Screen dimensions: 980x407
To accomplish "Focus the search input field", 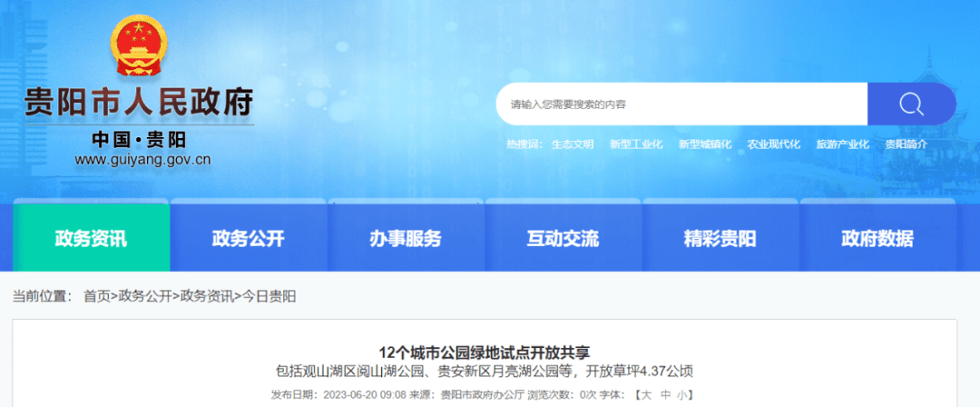I will coord(681,104).
